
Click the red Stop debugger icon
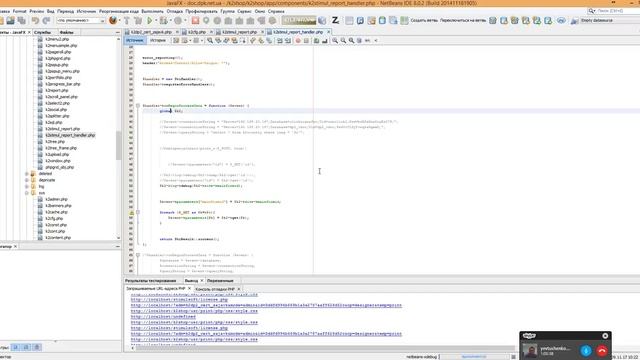point(196,20)
